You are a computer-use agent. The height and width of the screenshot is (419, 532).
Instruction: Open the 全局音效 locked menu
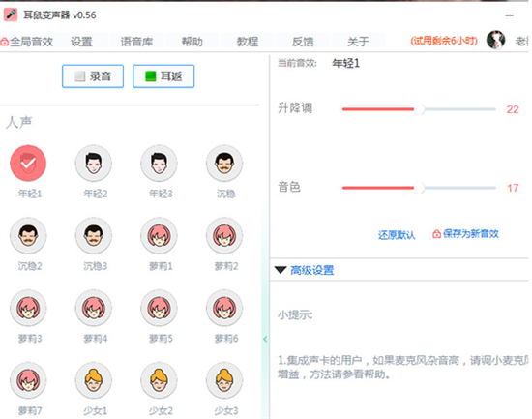click(27, 42)
